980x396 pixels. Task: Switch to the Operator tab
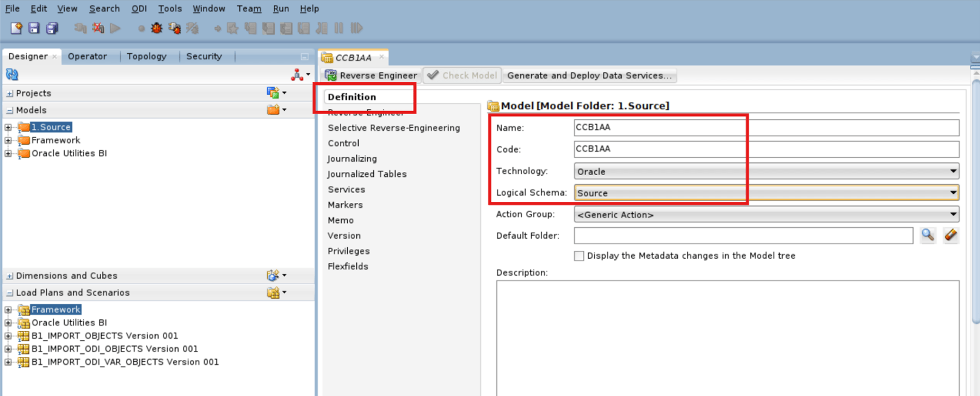point(87,56)
